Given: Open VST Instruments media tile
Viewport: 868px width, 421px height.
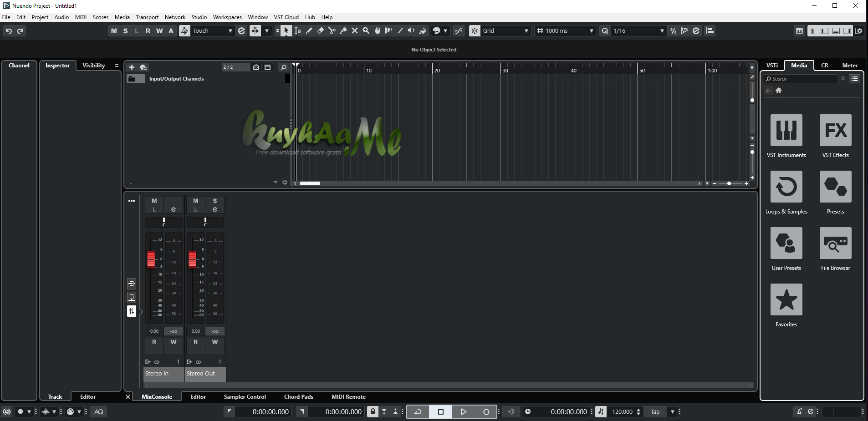Looking at the screenshot, I should 786,130.
